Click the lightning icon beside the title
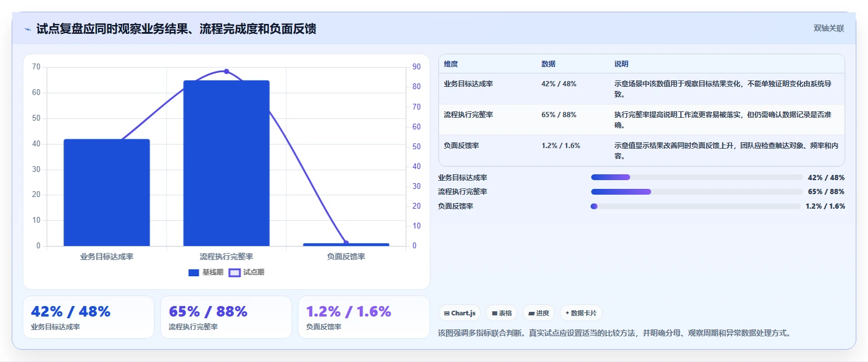 coord(28,29)
